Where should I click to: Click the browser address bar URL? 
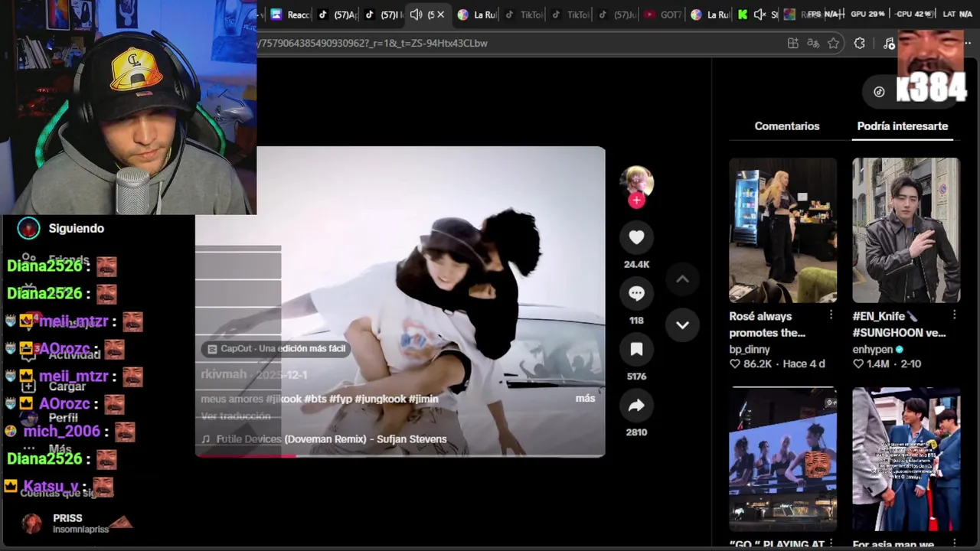(371, 43)
